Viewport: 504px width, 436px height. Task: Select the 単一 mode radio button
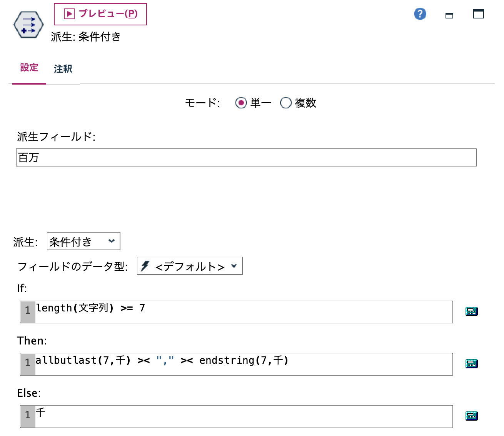click(x=241, y=103)
